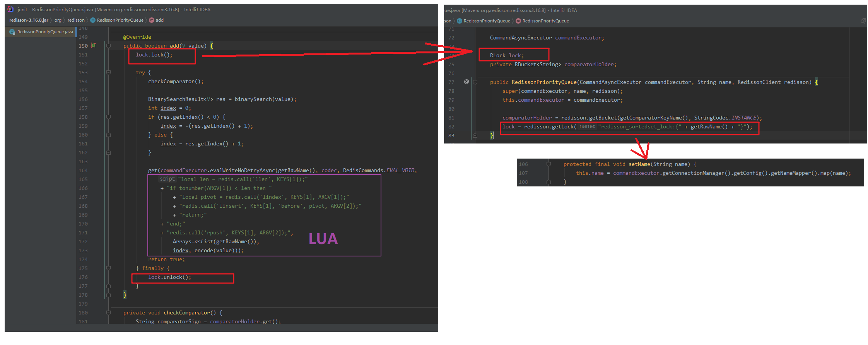Click gutter line number 164
The image size is (868, 345).
click(x=83, y=170)
